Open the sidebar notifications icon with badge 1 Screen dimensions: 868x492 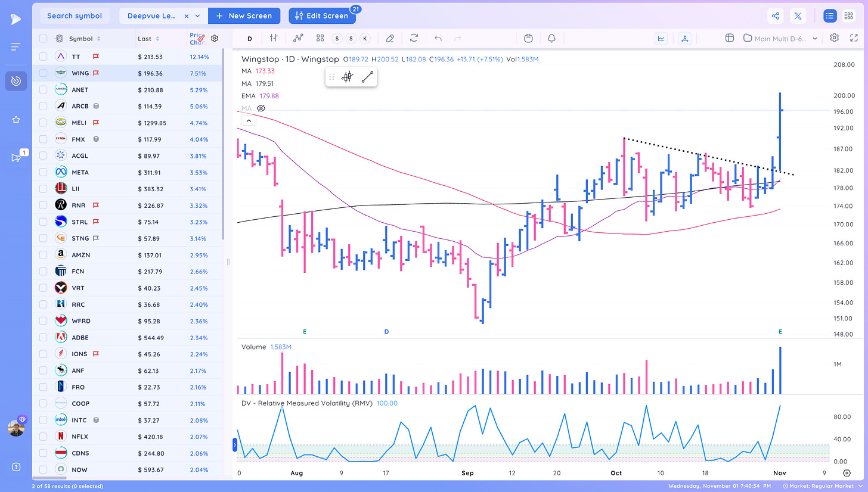pyautogui.click(x=16, y=157)
